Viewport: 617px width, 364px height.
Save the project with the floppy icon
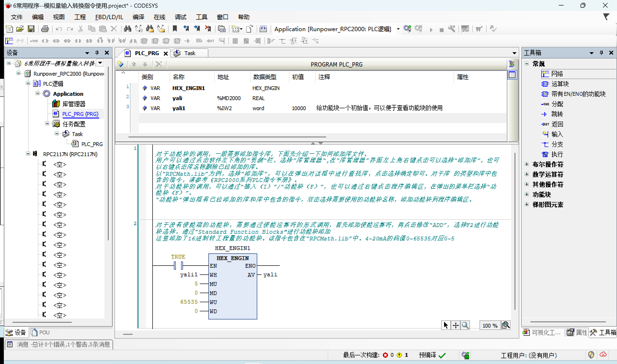[x=31, y=29]
